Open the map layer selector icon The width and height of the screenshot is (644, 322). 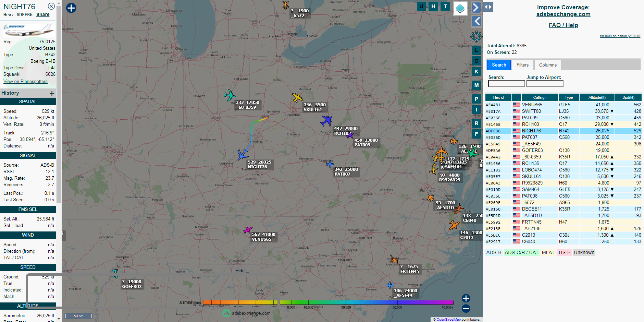pyautogui.click(x=460, y=8)
